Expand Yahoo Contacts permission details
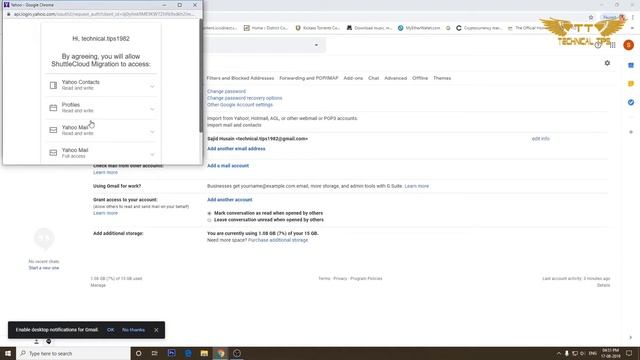Screen dimensions: 640x360 (152, 86)
